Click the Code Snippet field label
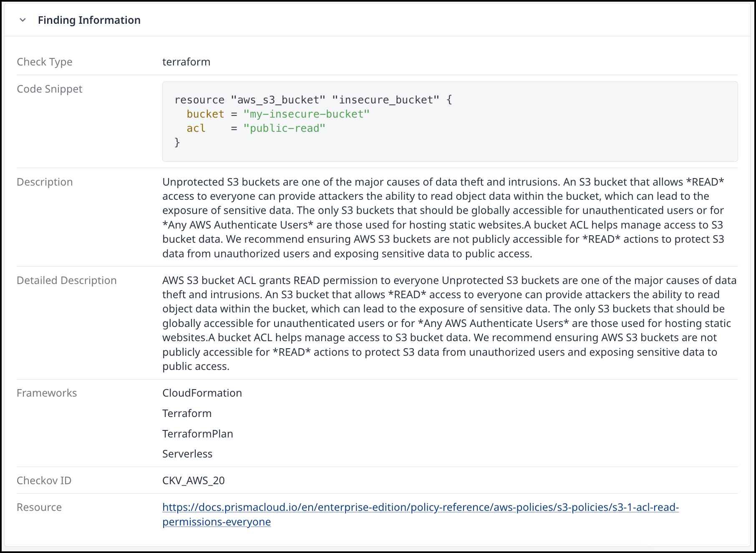Screen dimensions: 756x553 50,89
